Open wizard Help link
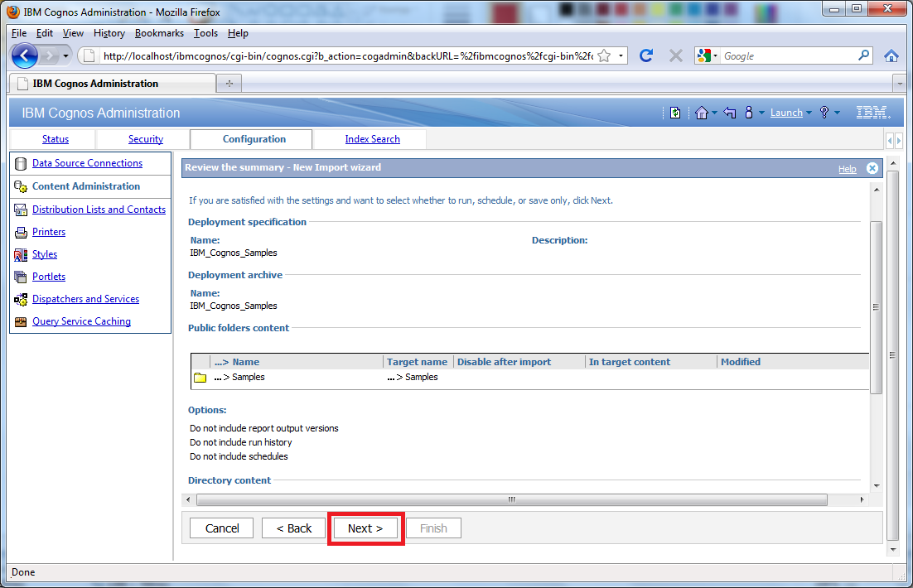 click(848, 169)
